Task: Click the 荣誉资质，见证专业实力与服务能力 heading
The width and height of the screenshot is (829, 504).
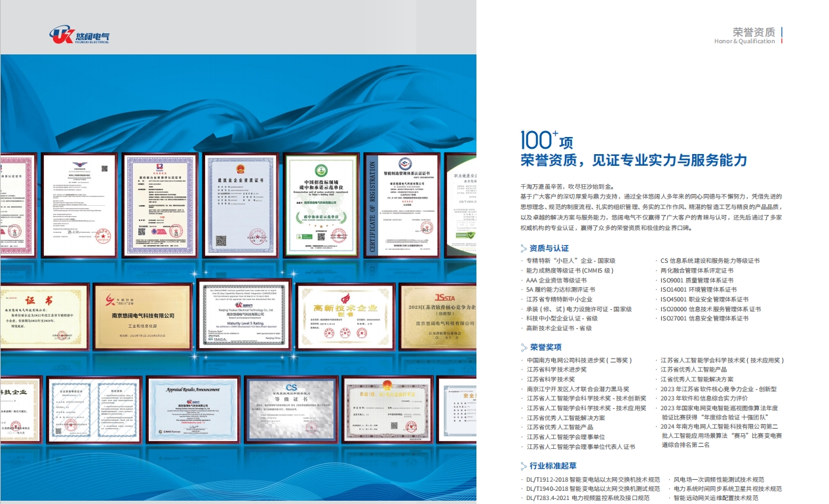Action: click(x=634, y=161)
